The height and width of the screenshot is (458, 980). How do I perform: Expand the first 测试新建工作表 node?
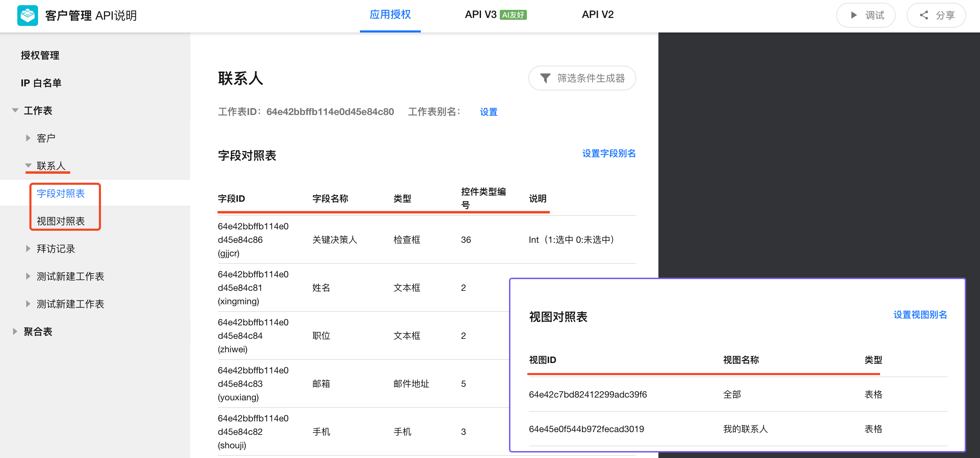(28, 276)
